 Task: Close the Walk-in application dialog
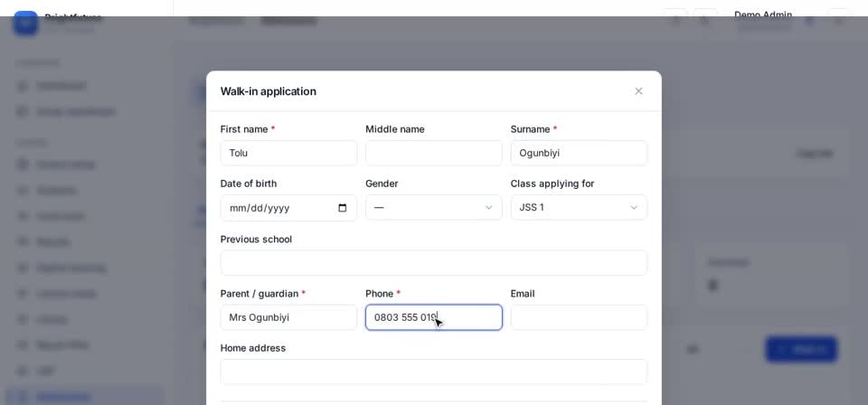point(638,91)
